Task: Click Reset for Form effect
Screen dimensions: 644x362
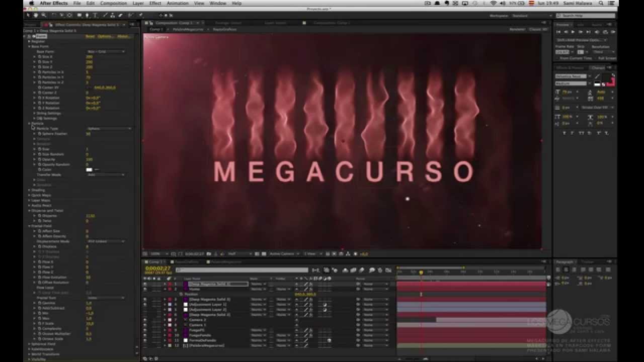Action: coord(90,36)
